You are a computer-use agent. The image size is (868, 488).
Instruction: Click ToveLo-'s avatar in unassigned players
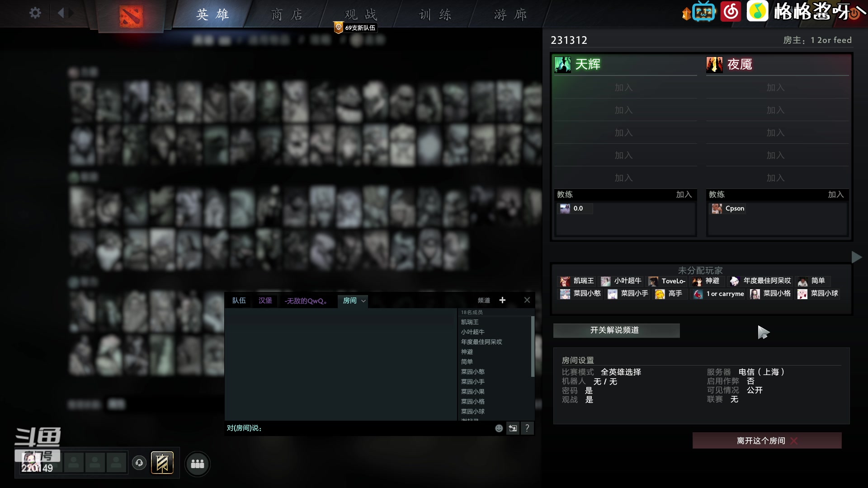click(x=653, y=281)
